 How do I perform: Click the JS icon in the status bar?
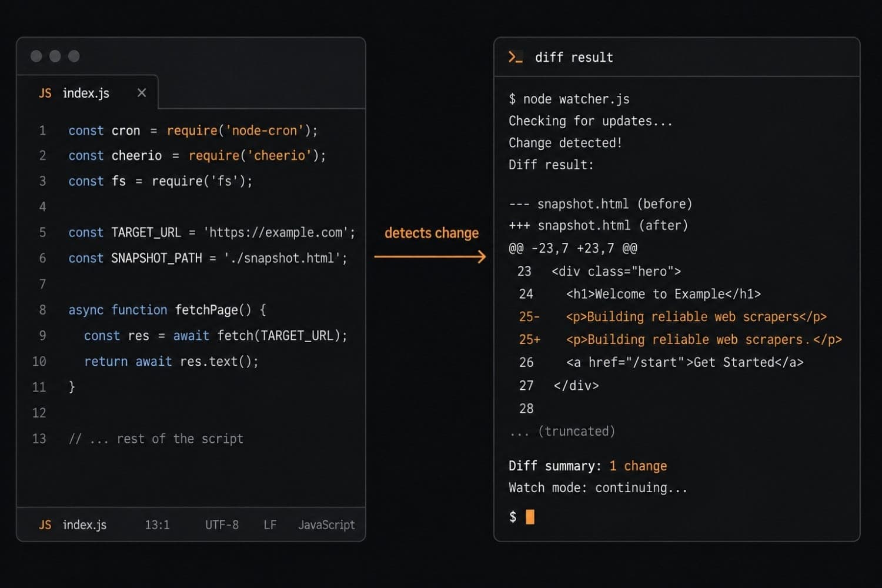(x=45, y=524)
